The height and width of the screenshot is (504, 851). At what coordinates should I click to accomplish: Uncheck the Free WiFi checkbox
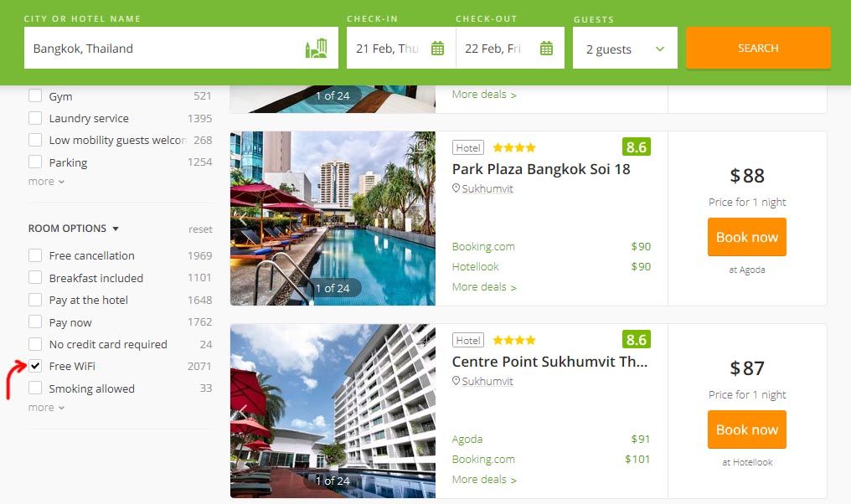point(35,366)
